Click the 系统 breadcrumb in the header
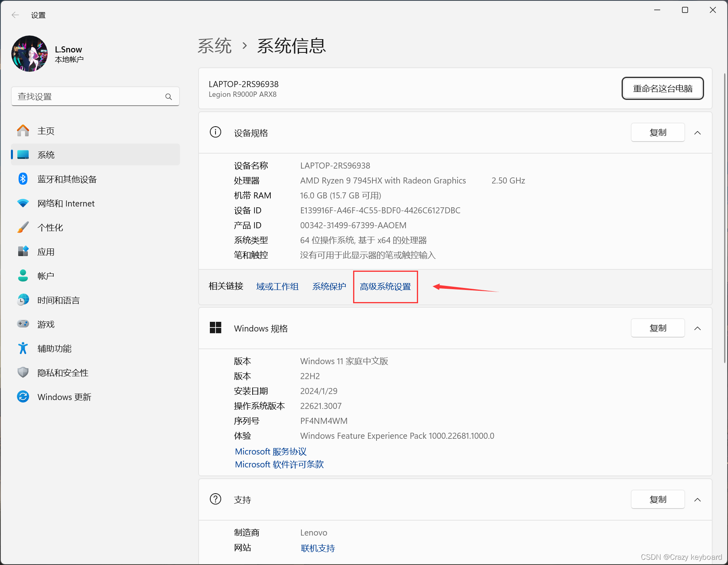 [215, 46]
